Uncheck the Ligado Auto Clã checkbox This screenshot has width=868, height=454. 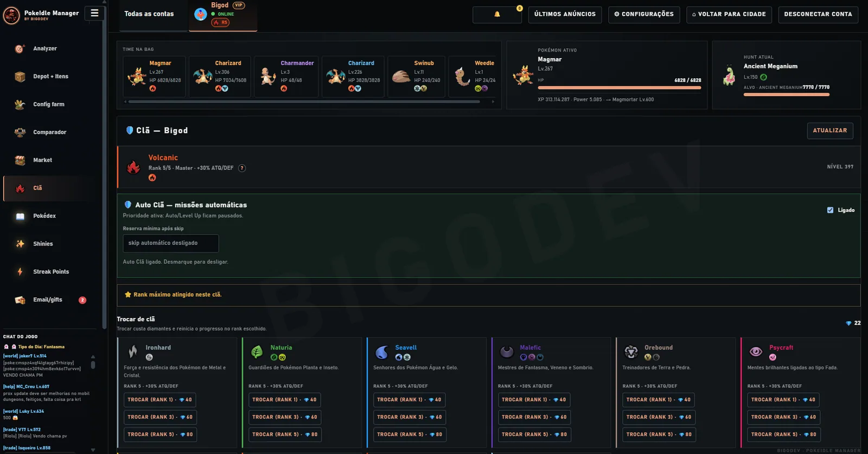[x=830, y=210]
